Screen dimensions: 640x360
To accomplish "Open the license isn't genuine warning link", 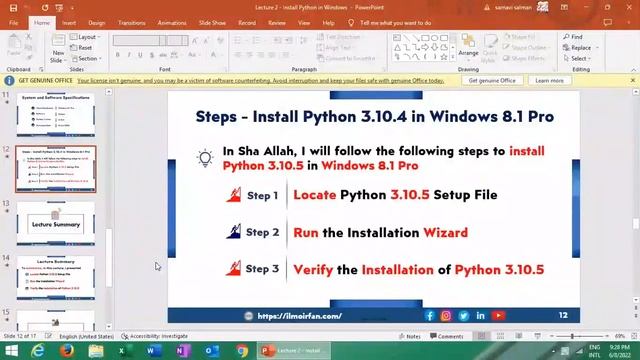I will click(x=260, y=81).
